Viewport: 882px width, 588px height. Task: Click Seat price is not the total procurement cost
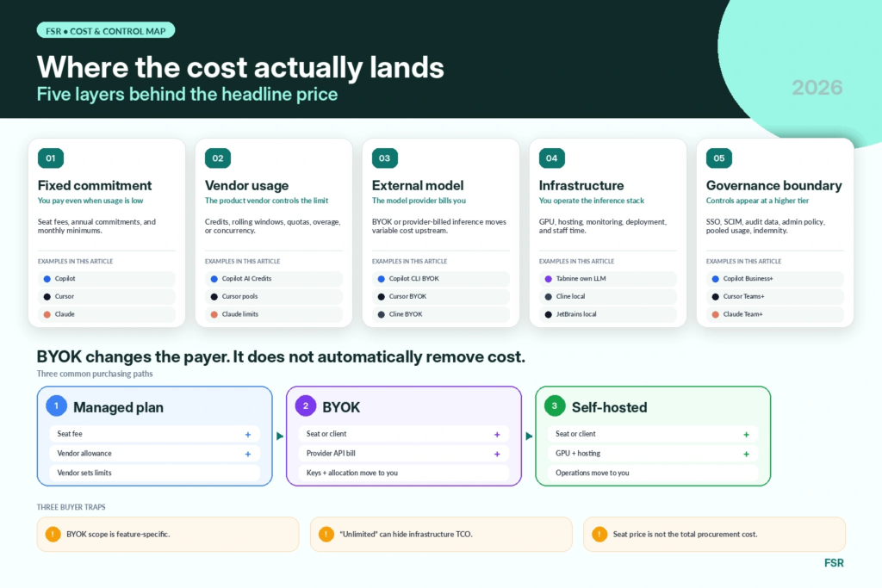(x=685, y=534)
